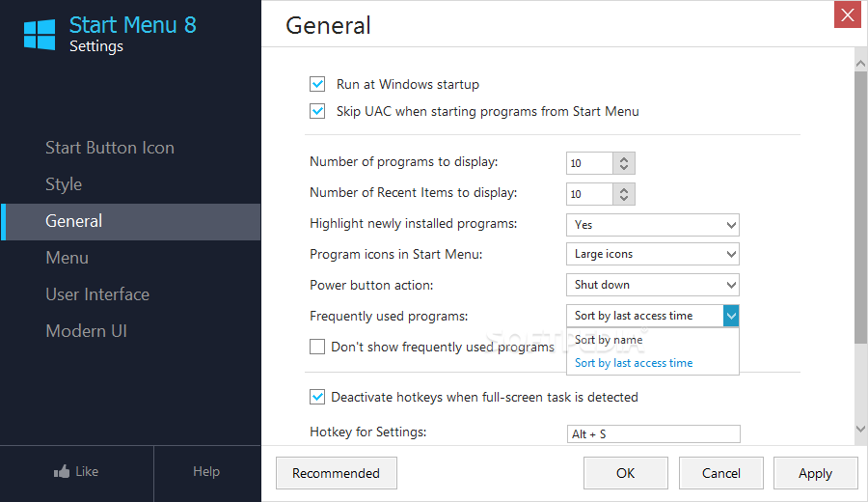Screen dimensions: 868x502
Task: Click the Frequently used programs label
Action: pyautogui.click(x=389, y=317)
